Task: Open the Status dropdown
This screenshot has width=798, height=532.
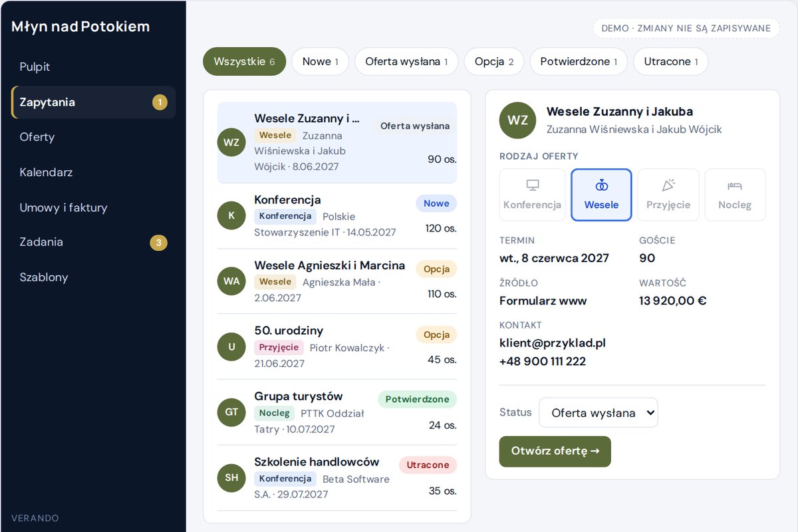Action: pos(598,413)
